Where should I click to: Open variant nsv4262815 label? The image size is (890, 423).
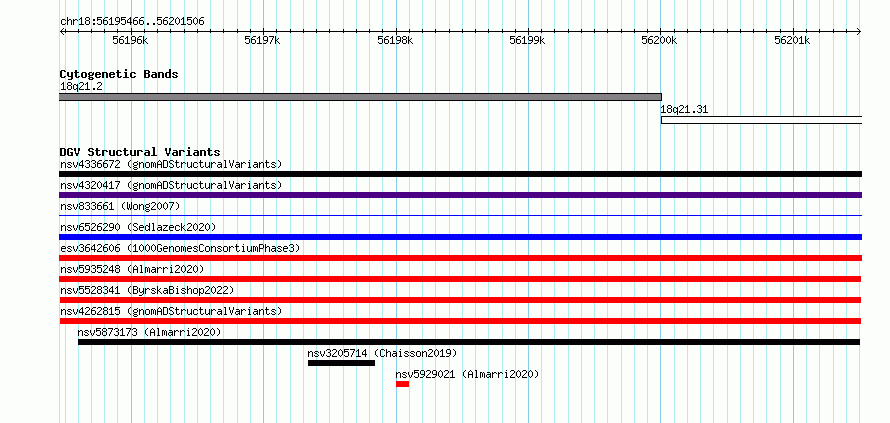[x=171, y=312]
